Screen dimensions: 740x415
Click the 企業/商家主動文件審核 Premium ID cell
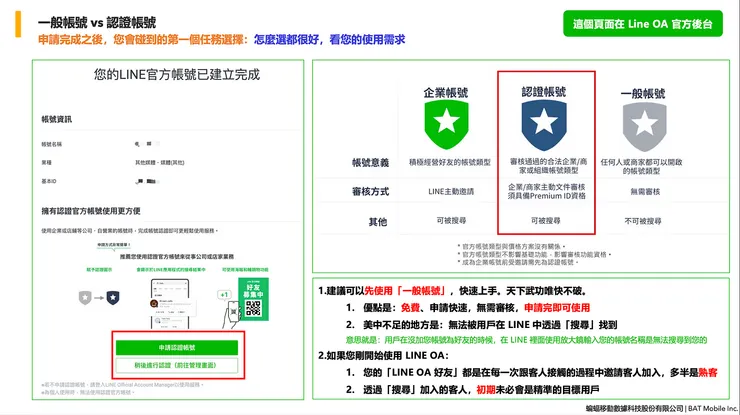547,191
